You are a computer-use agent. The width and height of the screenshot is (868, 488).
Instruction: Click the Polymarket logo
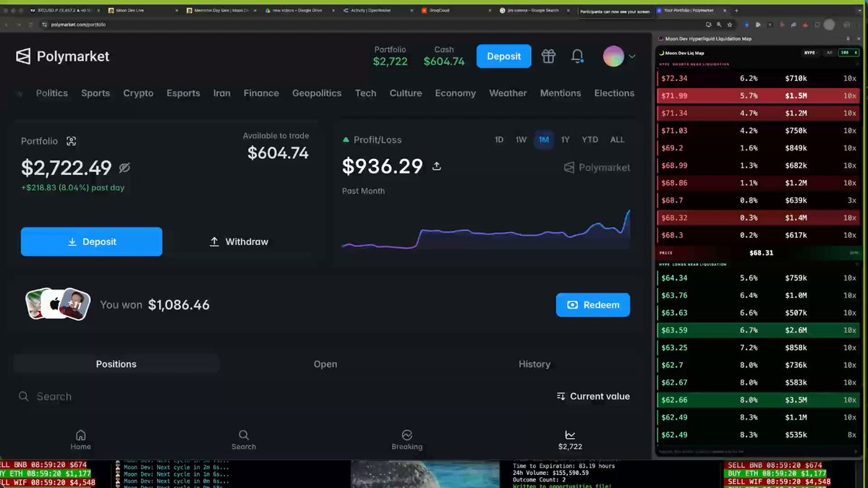click(x=63, y=56)
